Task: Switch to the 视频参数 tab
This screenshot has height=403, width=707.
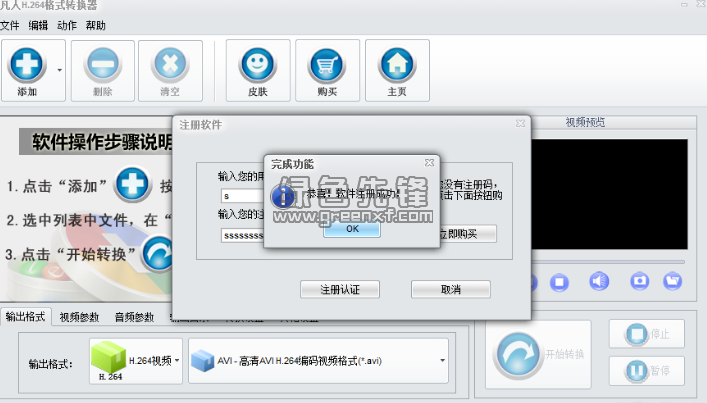Action: pyautogui.click(x=79, y=317)
